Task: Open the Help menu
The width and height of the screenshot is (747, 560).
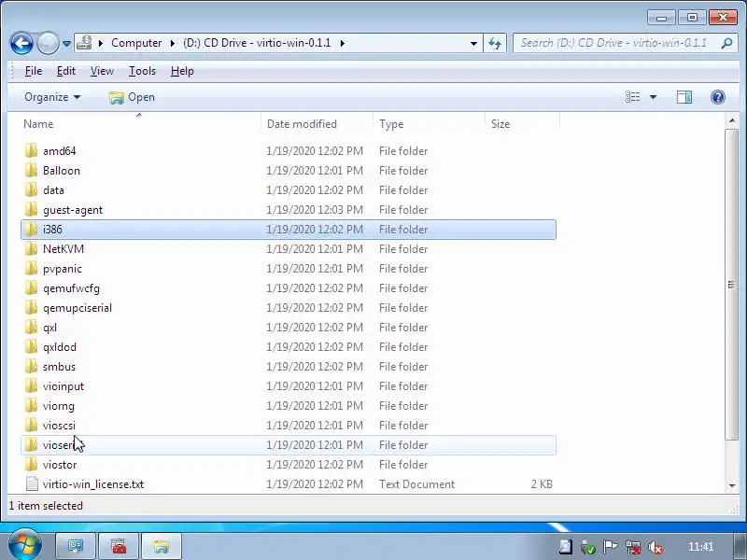Action: (182, 71)
